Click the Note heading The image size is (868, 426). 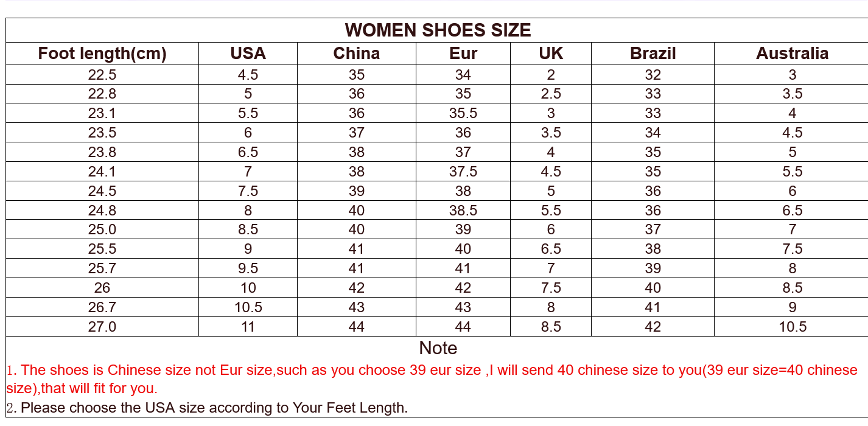click(x=438, y=348)
